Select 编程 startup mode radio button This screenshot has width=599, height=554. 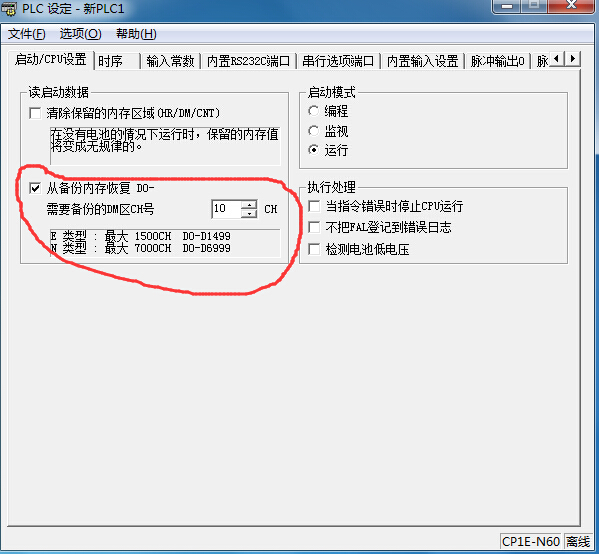(x=313, y=111)
